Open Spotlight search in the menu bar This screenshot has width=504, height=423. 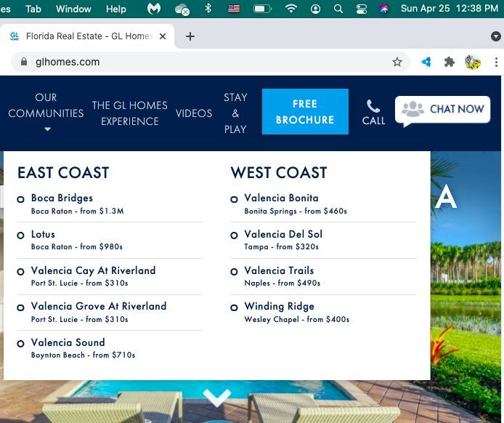[x=338, y=9]
